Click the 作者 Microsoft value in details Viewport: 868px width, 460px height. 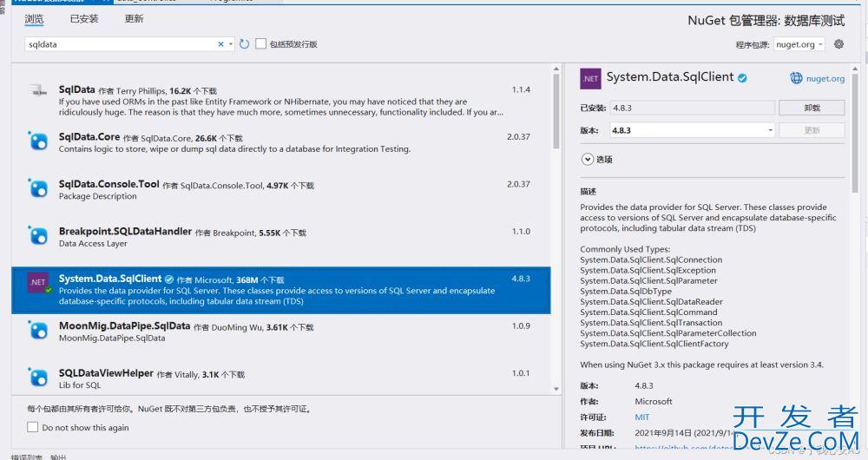coord(654,401)
